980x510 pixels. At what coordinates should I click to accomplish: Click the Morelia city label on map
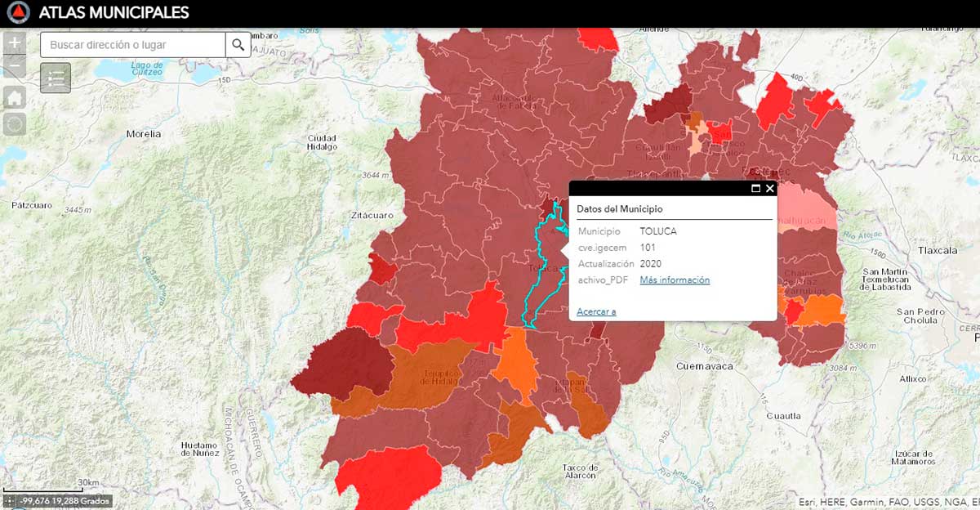pyautogui.click(x=144, y=133)
